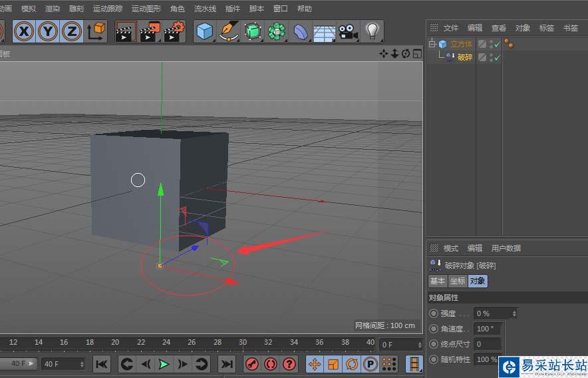Click the light bulb icon
This screenshot has height=378, width=588.
point(372,31)
